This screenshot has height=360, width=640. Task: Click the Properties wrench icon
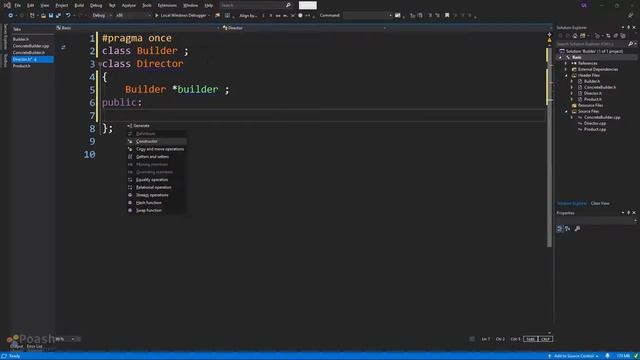tap(577, 229)
